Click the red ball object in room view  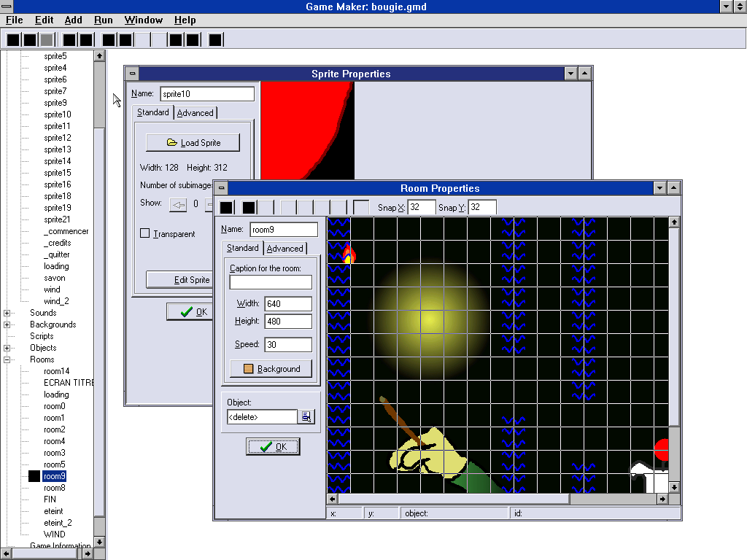[x=662, y=449]
